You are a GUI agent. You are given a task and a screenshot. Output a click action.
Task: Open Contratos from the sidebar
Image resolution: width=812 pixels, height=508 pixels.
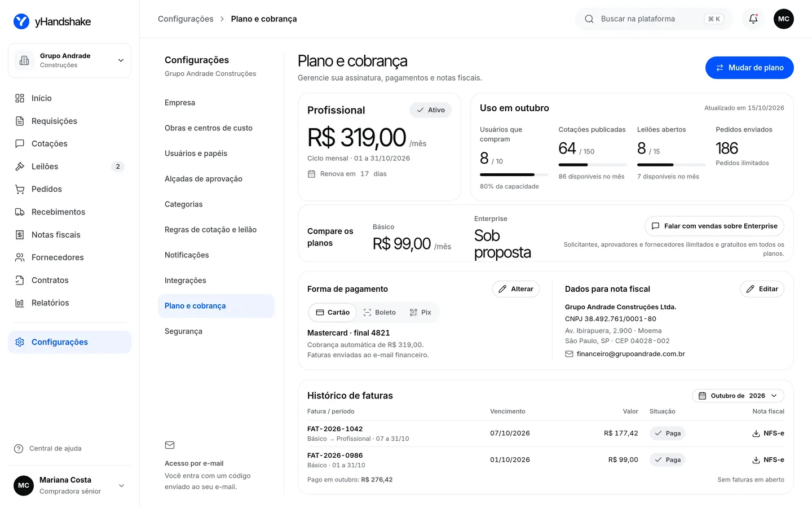tap(70, 281)
